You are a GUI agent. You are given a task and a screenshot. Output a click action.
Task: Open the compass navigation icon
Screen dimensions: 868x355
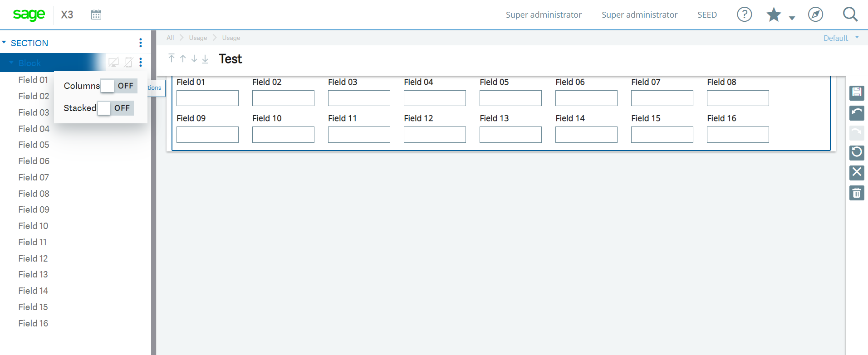(x=816, y=15)
